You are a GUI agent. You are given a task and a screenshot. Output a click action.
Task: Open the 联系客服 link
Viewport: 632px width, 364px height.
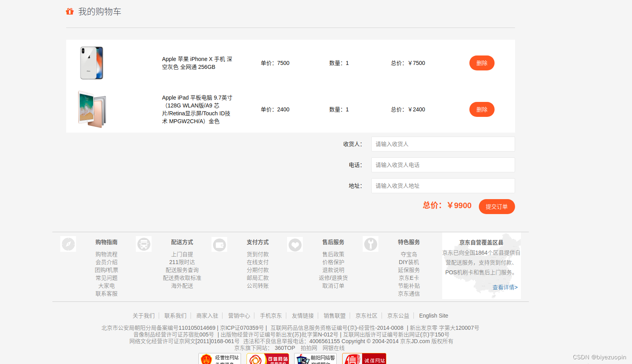pos(107,294)
